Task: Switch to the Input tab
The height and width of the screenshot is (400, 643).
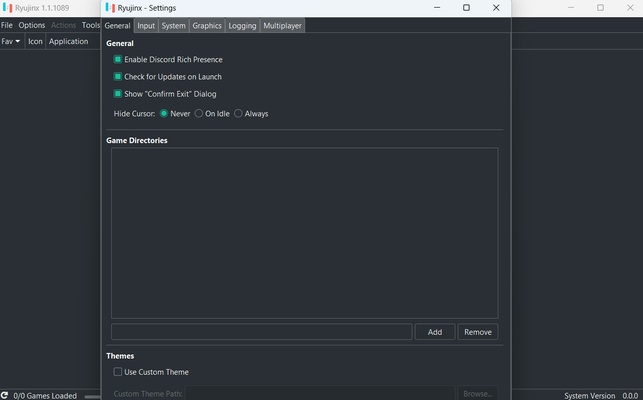Action: point(146,25)
